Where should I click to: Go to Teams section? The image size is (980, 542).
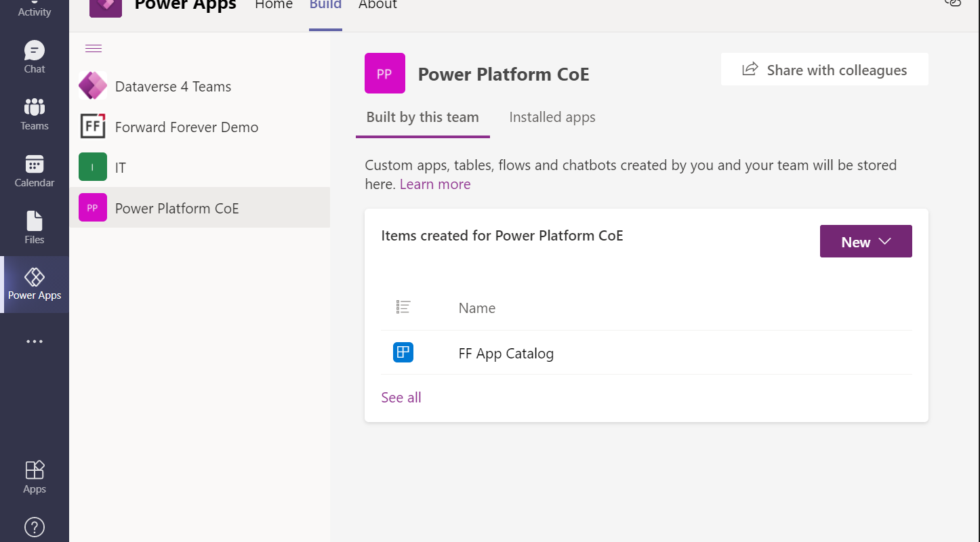click(x=35, y=114)
